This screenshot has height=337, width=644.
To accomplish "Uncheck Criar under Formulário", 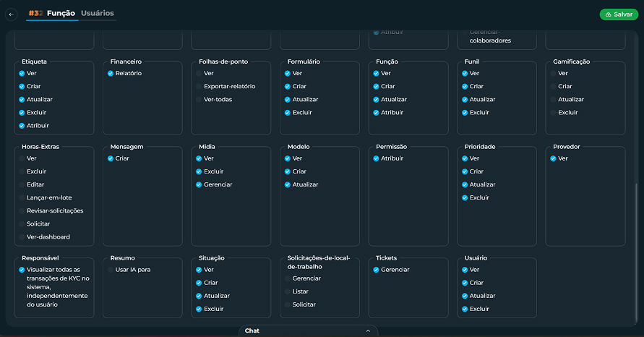I will click(x=288, y=87).
